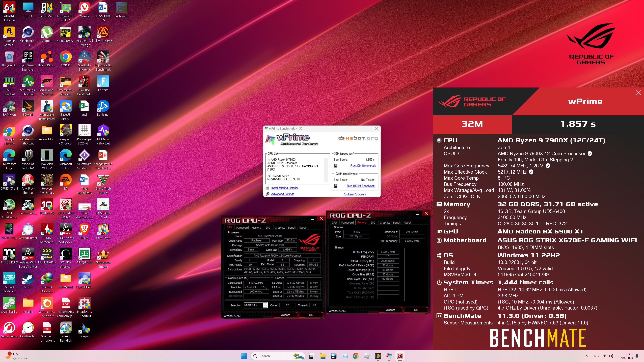This screenshot has width=644, height=362.
Task: Select the TM5 shortcut icon
Action: 9,85
